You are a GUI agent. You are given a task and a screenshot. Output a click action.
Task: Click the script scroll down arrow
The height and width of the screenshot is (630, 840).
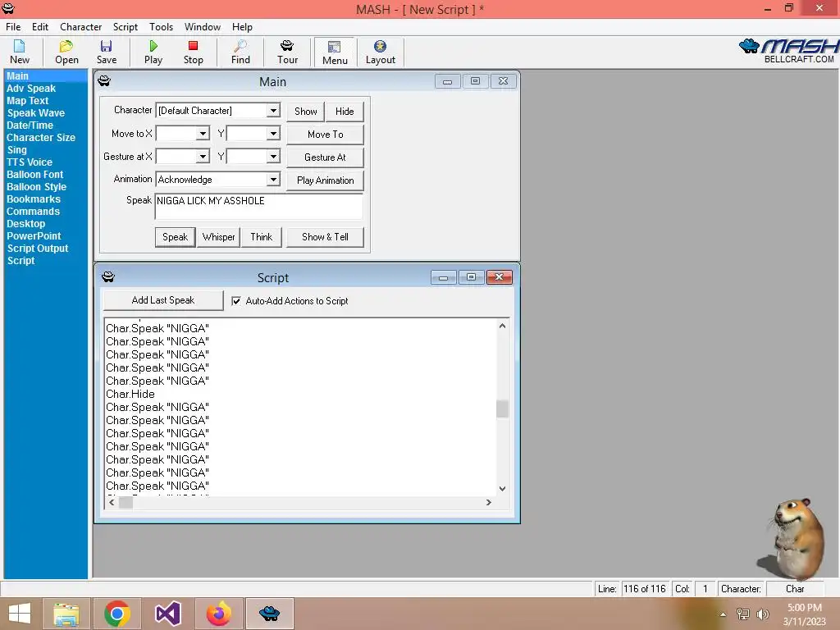[x=502, y=489]
